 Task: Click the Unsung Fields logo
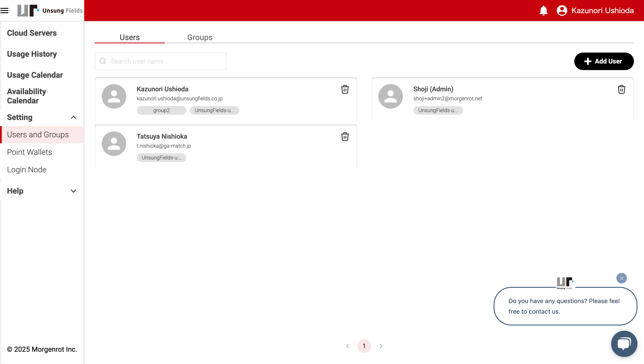coord(50,11)
